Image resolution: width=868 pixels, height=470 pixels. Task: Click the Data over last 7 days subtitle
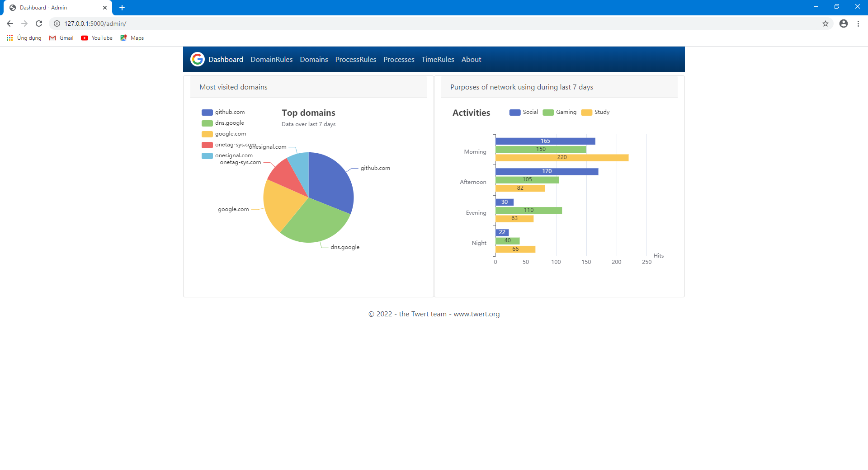tap(308, 124)
